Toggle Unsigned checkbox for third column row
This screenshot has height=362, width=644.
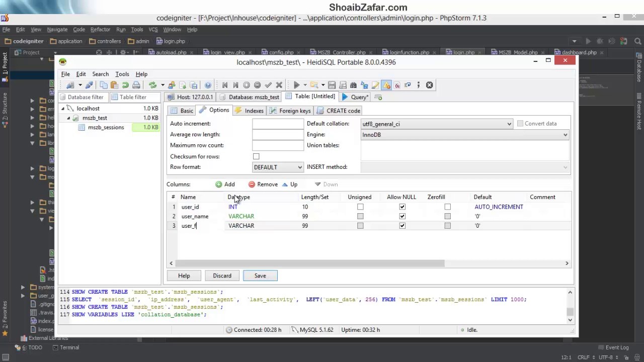[x=360, y=226]
